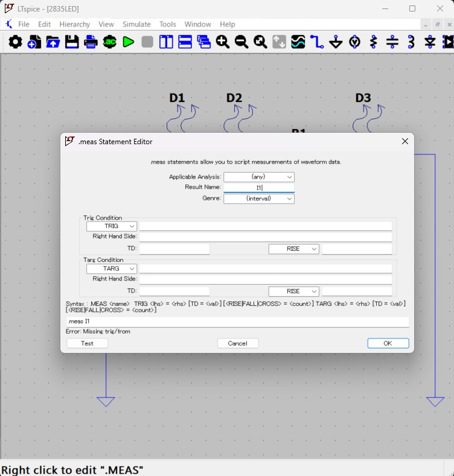The height and width of the screenshot is (476, 454).
Task: Click the autorange icon
Action: [279, 42]
